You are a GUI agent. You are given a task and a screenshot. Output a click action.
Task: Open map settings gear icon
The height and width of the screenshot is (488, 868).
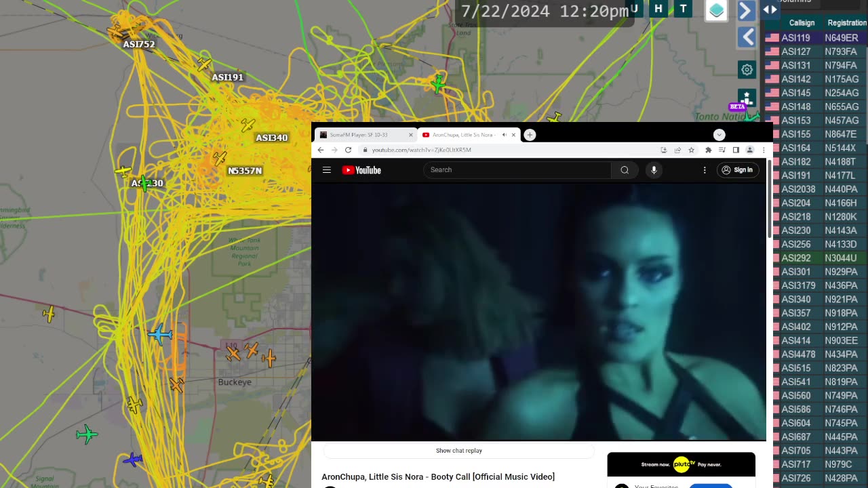click(747, 69)
